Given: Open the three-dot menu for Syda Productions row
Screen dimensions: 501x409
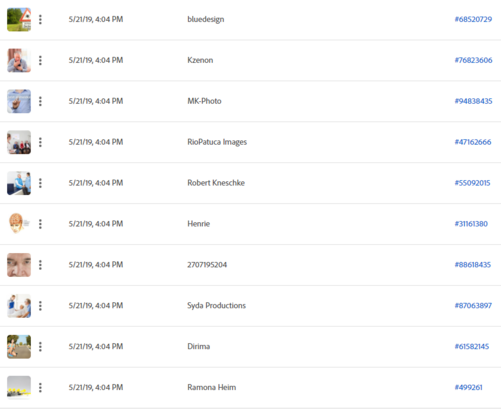Looking at the screenshot, I should point(40,306).
